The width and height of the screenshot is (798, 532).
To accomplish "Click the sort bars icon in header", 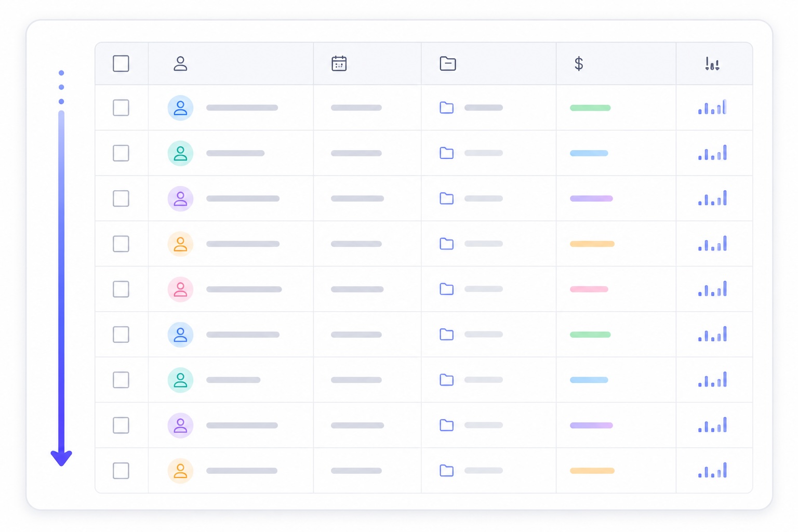I will tap(712, 63).
